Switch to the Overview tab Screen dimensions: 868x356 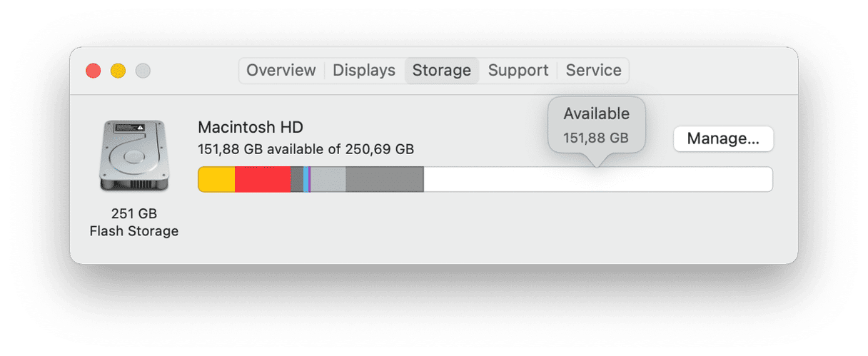click(281, 71)
